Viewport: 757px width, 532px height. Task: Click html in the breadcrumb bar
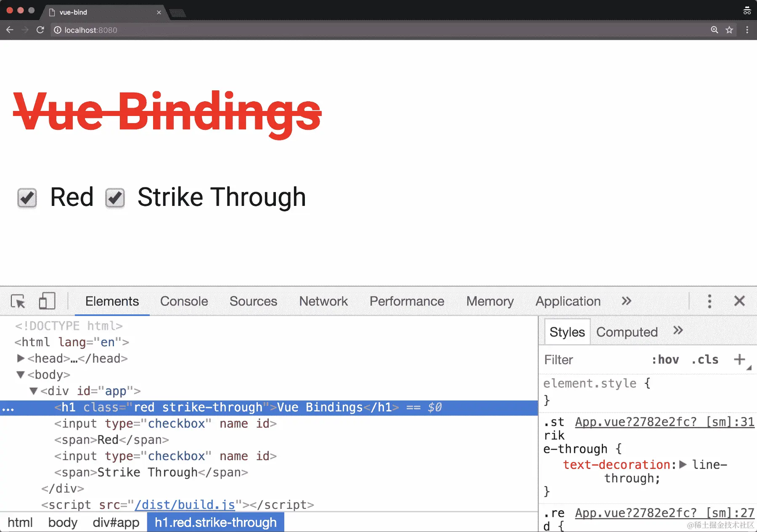pyautogui.click(x=20, y=522)
